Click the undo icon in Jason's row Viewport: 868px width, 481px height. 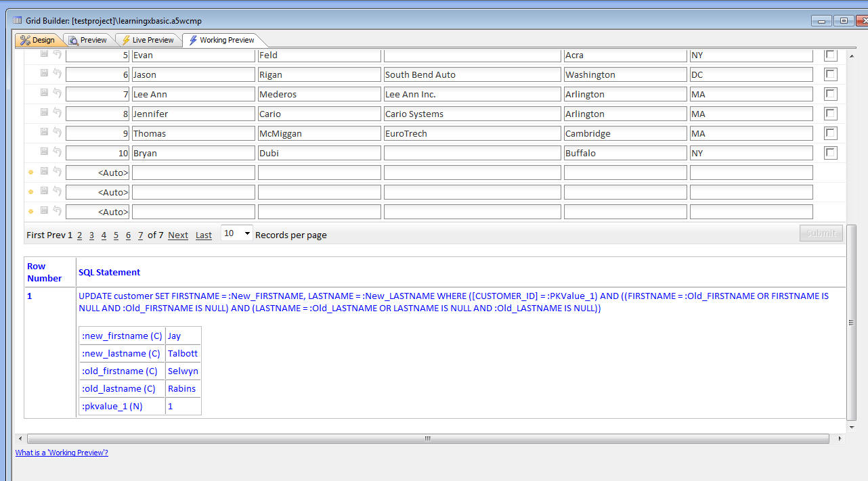[x=57, y=73]
